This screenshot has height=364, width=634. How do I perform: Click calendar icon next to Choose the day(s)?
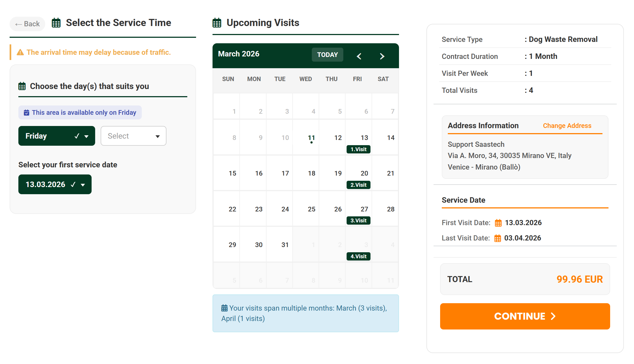click(22, 86)
